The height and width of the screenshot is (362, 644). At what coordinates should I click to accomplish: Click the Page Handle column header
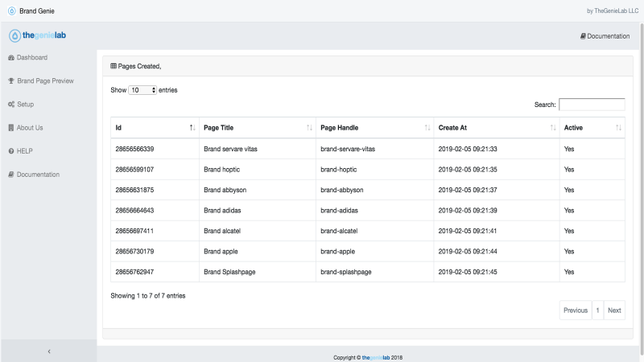click(374, 128)
